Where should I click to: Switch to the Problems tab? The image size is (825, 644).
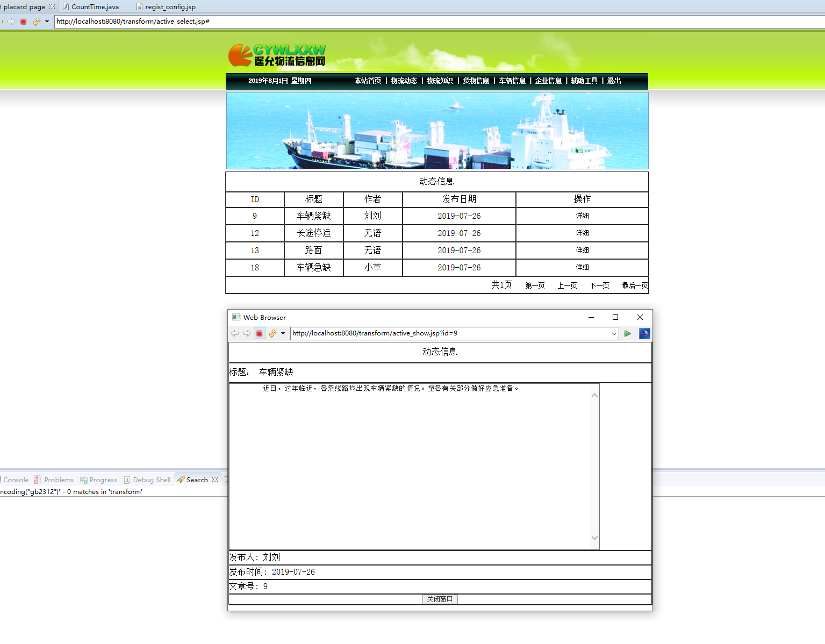54,480
